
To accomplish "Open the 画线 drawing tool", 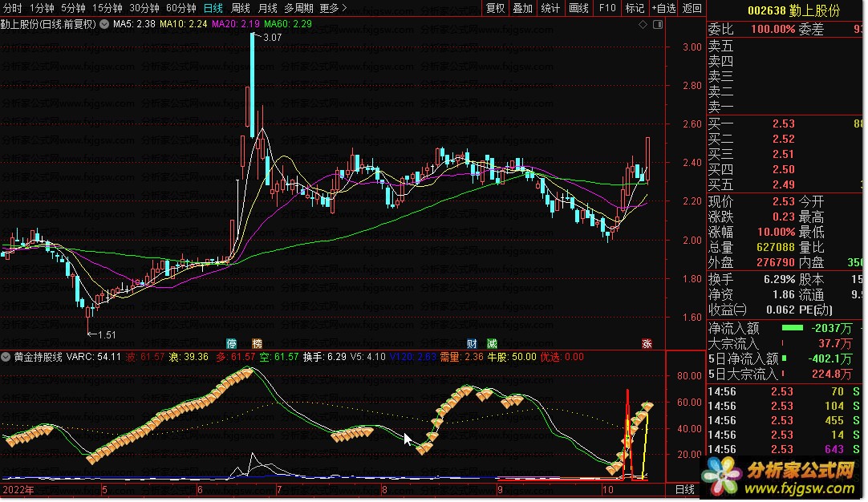I will (579, 8).
